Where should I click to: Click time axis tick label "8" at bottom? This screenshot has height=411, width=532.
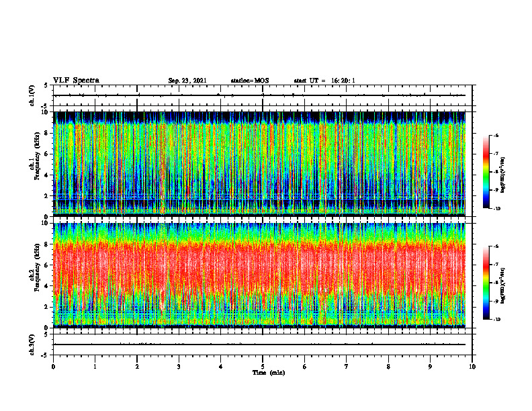388,367
